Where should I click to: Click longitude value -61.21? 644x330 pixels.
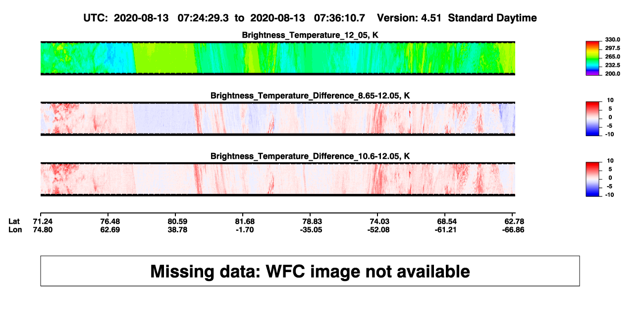coord(447,230)
